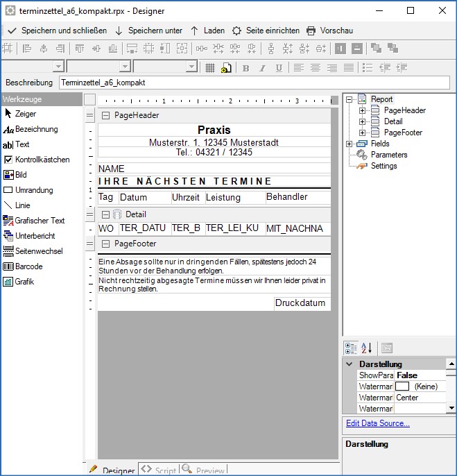This screenshot has width=457, height=476.
Task: Toggle the grid display icon
Action: point(210,68)
